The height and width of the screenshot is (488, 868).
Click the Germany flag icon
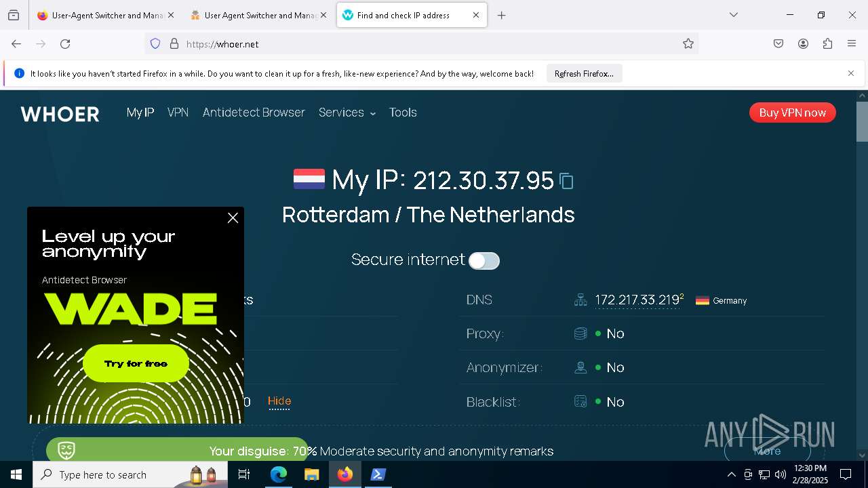coord(703,300)
